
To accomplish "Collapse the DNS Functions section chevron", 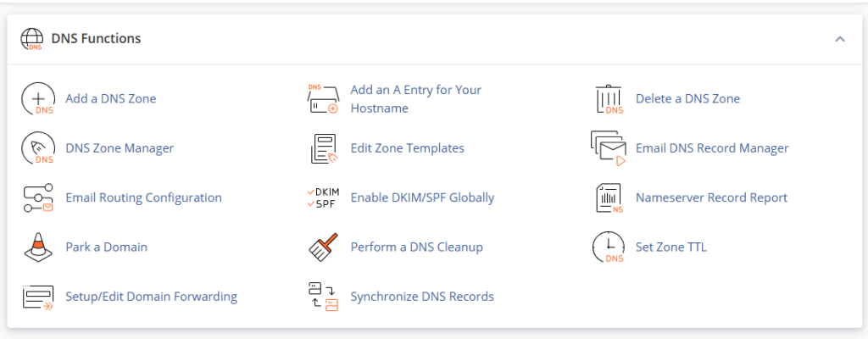I will [840, 39].
